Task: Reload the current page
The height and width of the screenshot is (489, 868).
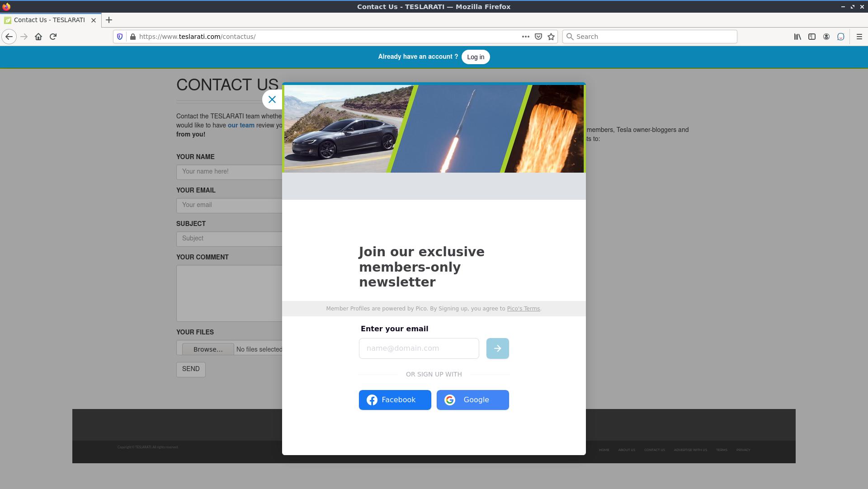Action: [x=53, y=37]
